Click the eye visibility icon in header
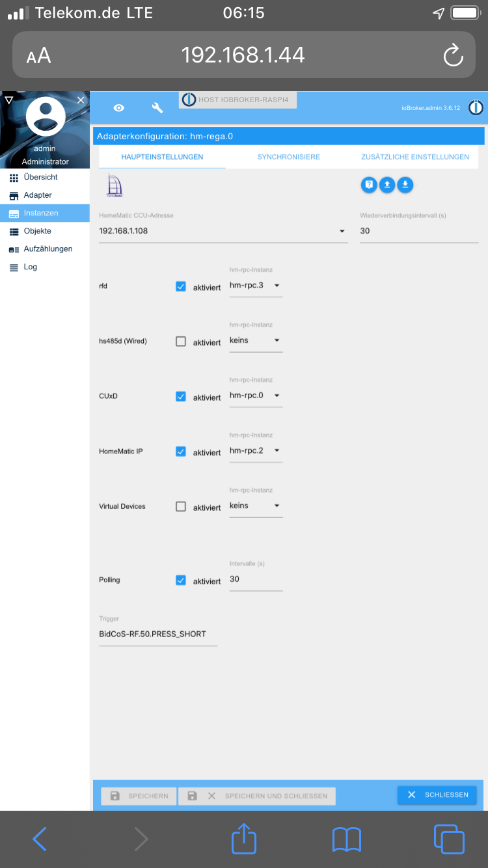 tap(118, 108)
